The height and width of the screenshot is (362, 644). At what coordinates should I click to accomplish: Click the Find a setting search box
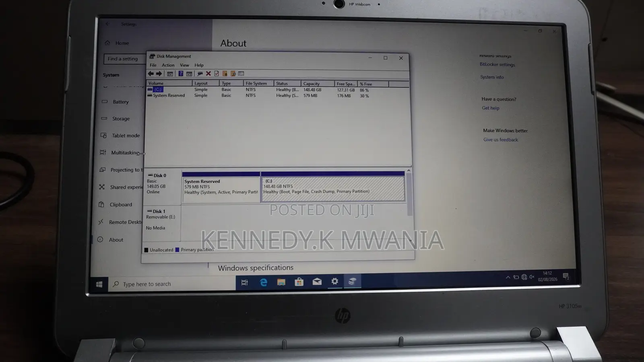click(x=125, y=59)
